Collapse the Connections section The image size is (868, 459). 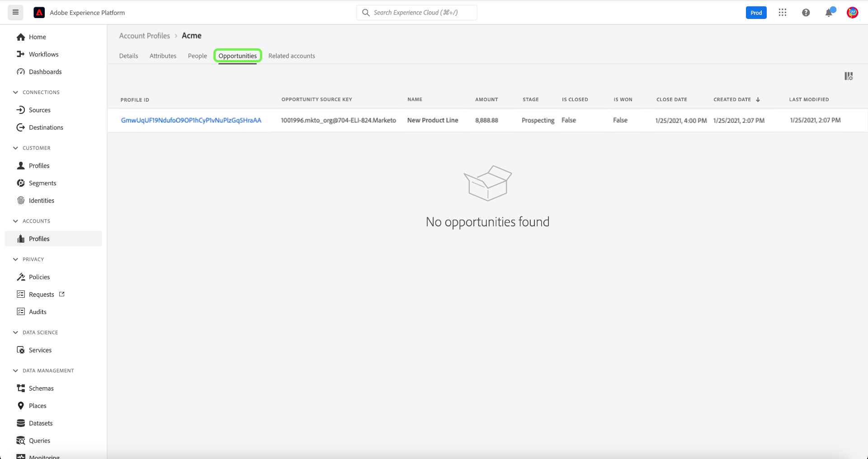(x=15, y=92)
